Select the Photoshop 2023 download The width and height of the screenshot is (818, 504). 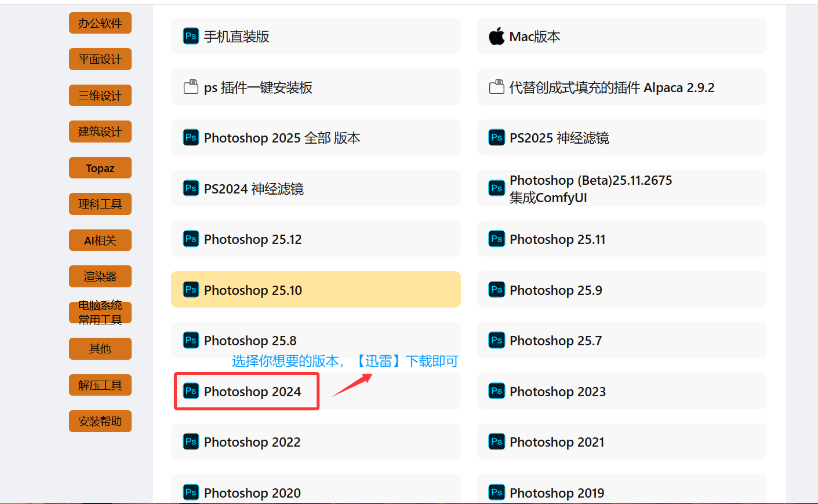click(x=622, y=391)
